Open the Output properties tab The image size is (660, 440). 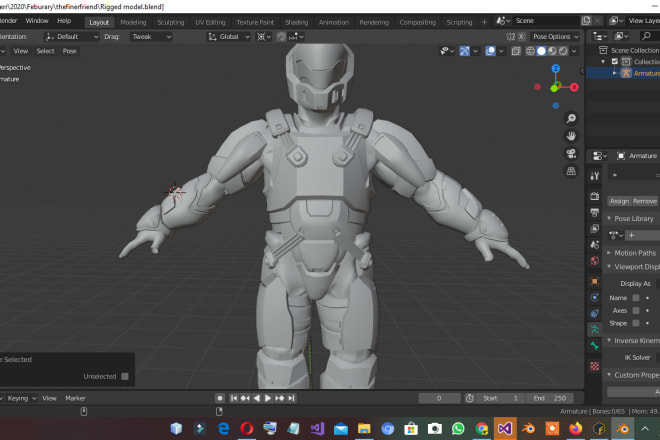[594, 212]
